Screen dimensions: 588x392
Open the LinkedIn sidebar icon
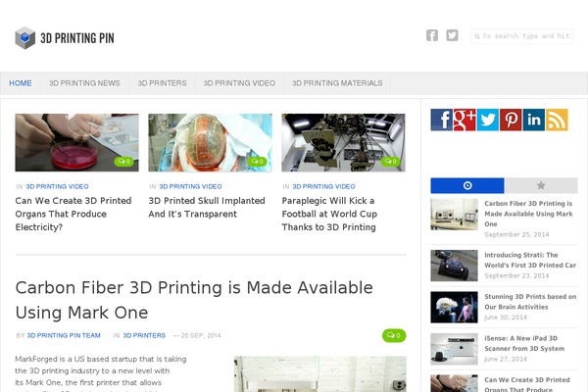tap(534, 120)
